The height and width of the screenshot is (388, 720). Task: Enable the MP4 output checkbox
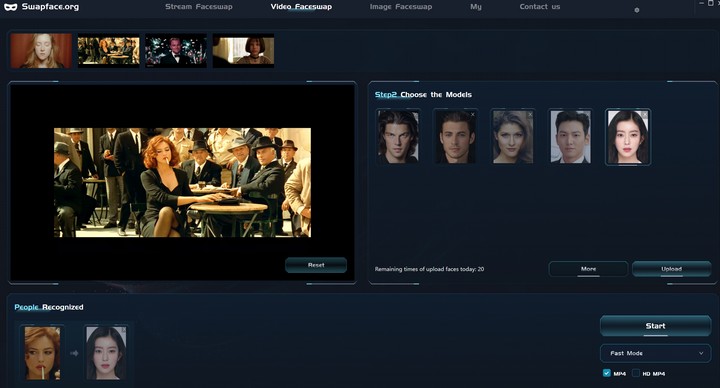607,373
